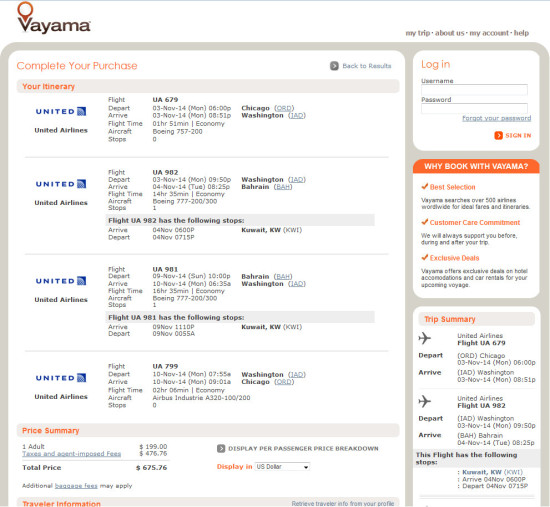Open the help menu item
The width and height of the screenshot is (550, 507).
(521, 33)
